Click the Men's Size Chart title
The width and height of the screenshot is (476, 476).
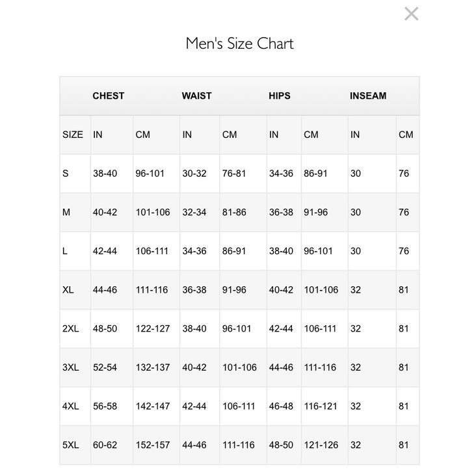[239, 44]
